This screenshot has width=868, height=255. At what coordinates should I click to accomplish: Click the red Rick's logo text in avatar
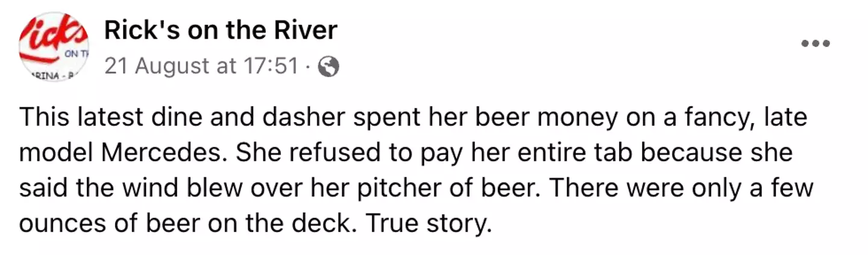click(x=55, y=33)
